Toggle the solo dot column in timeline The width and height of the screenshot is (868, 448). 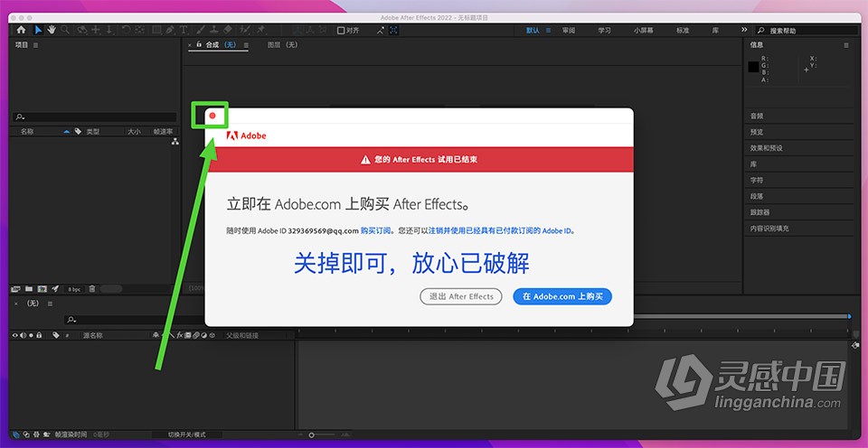pos(31,335)
